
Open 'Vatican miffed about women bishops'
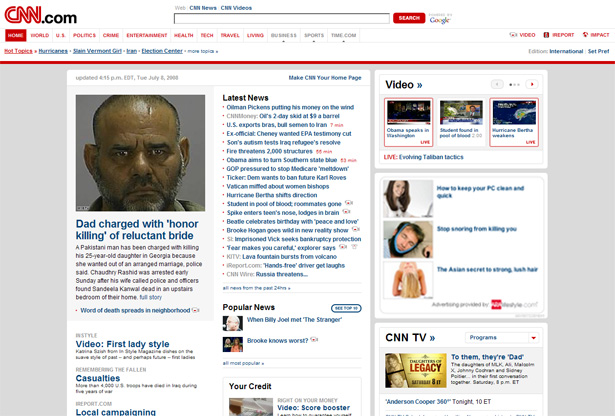(278, 186)
